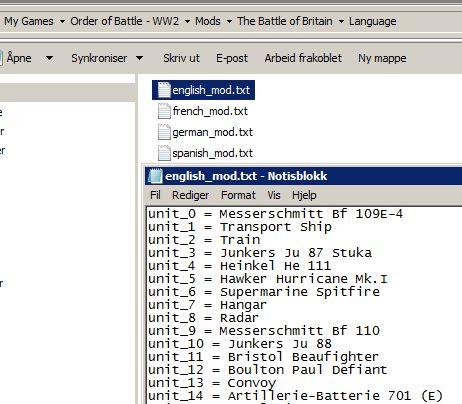Screen dimensions: 462x404
Task: Place cursor in line 'Supermarine Spitfire'
Action: [264, 292]
